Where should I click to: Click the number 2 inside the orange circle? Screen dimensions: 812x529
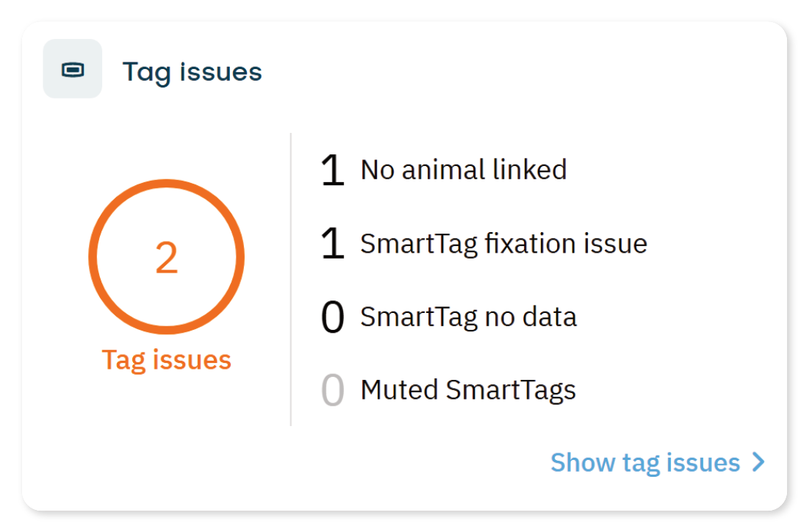[x=167, y=259]
